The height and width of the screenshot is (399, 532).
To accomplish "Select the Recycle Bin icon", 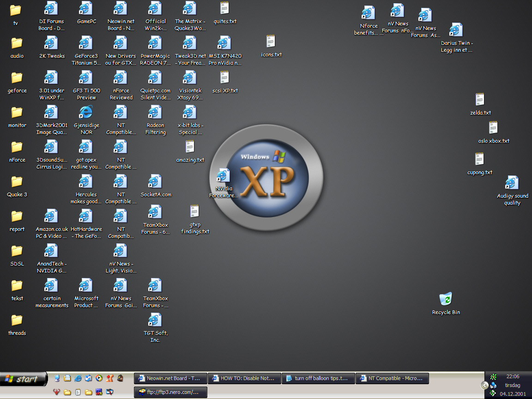I will (446, 304).
